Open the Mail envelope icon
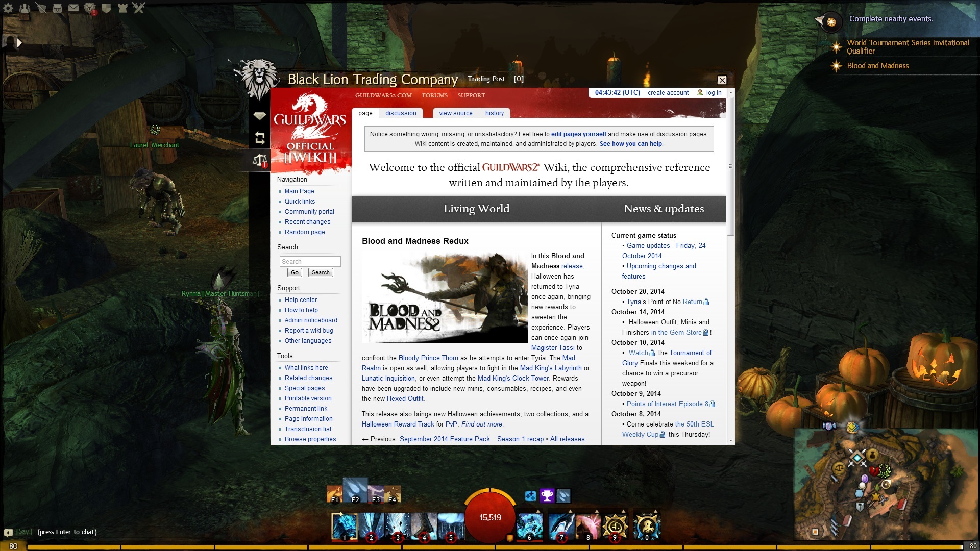The width and height of the screenshot is (980, 551). click(x=73, y=8)
